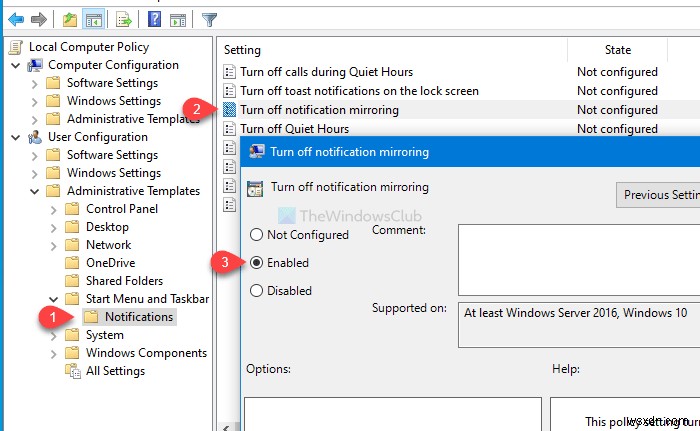Click the Back arrow toolbar icon
This screenshot has height=431, width=700.
(16, 20)
